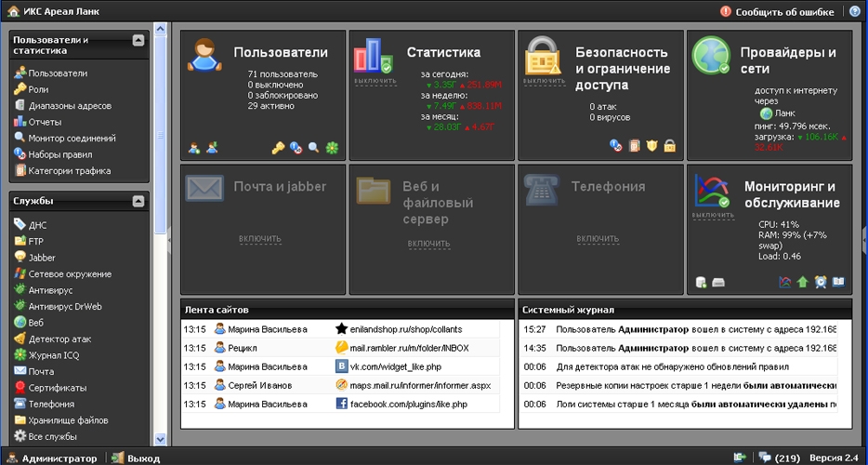Click the key icon in Пользователи tile
This screenshot has height=465, width=868.
tap(277, 147)
